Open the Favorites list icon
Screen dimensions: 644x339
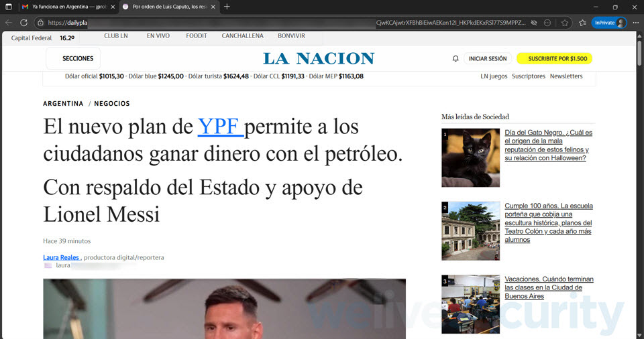pyautogui.click(x=582, y=23)
